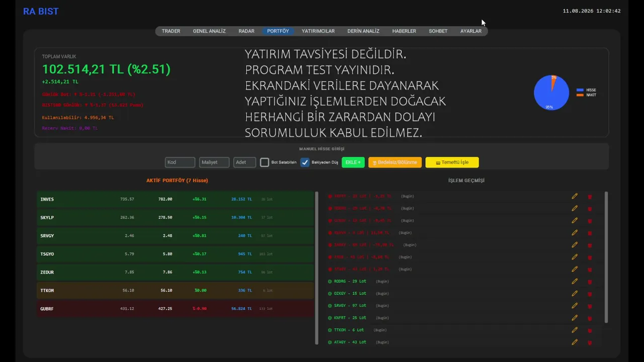644x362 pixels.
Task: Delete the SRVGY - 97 Lot transaction
Action: pos(590,306)
